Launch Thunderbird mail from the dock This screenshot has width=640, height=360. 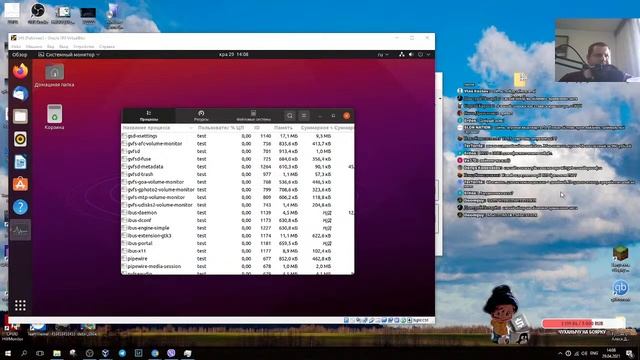[20, 94]
